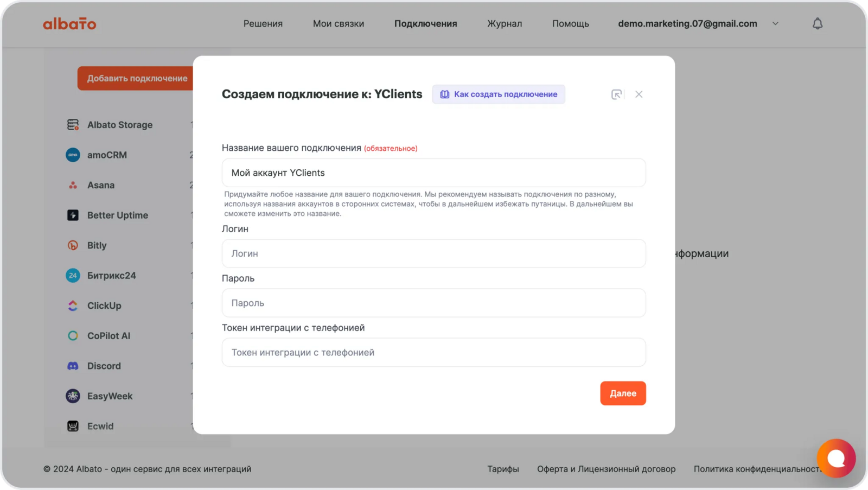Close the YClients connection dialog
This screenshot has height=490, width=868.
pyautogui.click(x=639, y=94)
